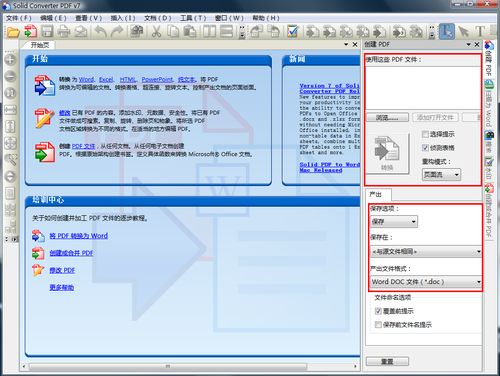Click the Save floppy disk toolbar icon
Screen dimensions: 500x376
pos(47,32)
